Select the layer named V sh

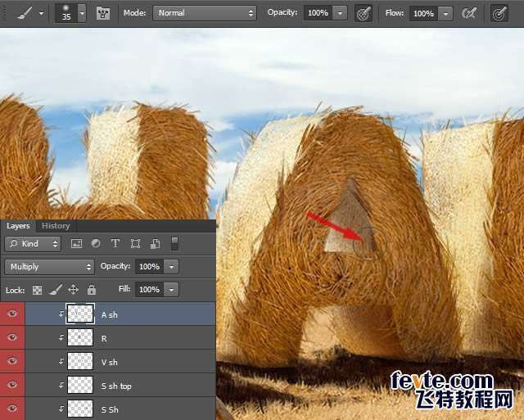click(109, 362)
